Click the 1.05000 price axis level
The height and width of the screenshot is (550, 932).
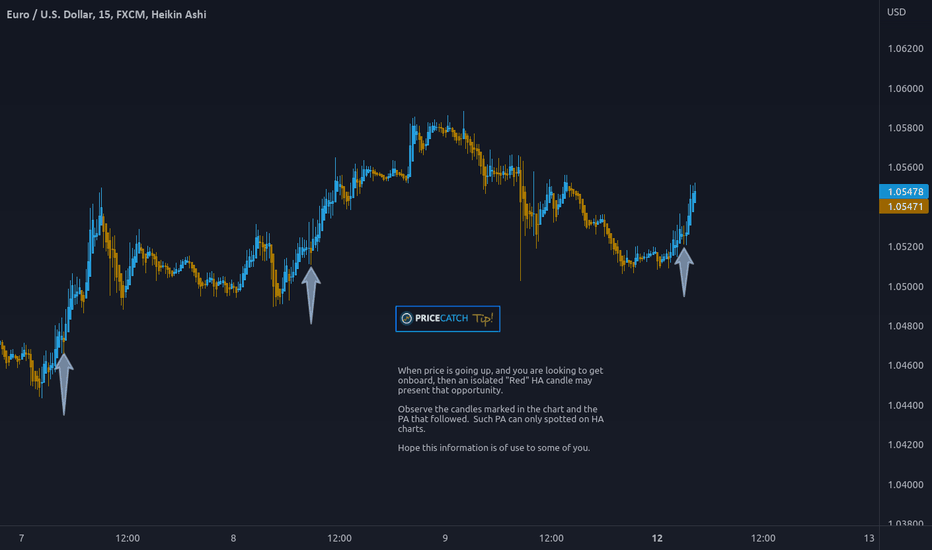905,287
